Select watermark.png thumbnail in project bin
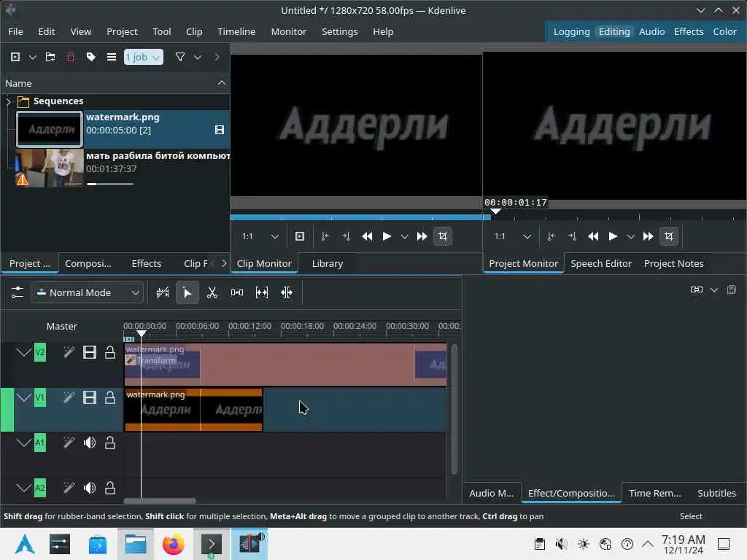The height and width of the screenshot is (560, 747). pos(50,129)
